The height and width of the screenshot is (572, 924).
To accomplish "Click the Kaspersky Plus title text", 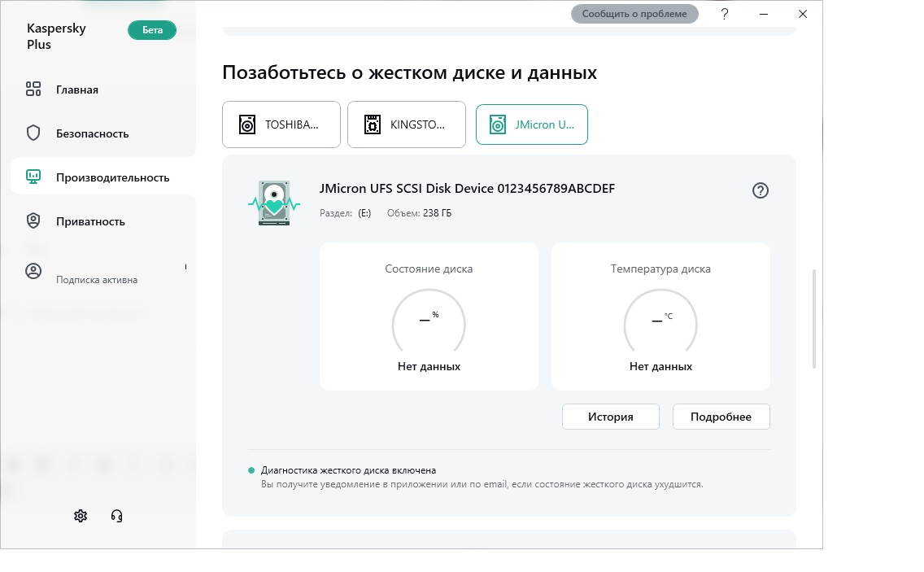I will tap(57, 36).
